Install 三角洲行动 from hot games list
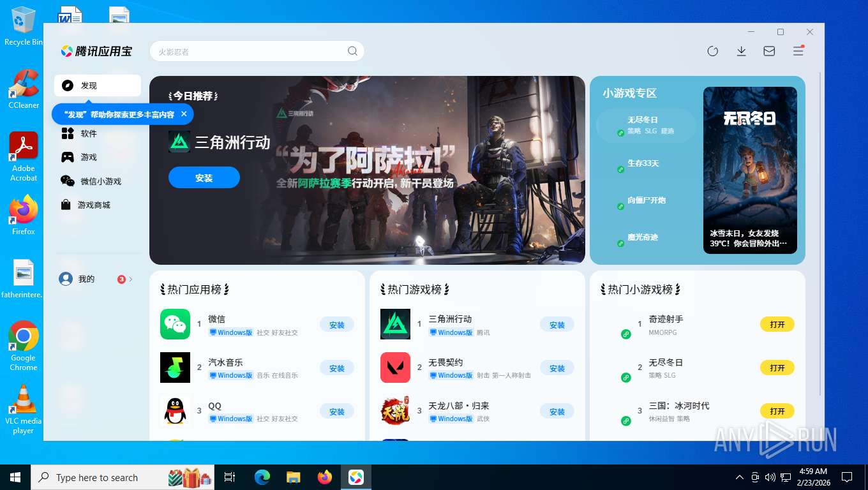The image size is (868, 490). click(x=557, y=325)
